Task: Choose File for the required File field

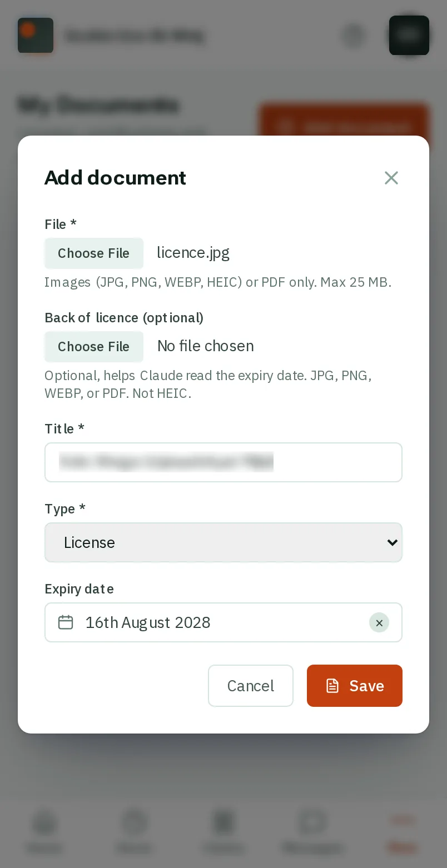Action: tap(94, 253)
